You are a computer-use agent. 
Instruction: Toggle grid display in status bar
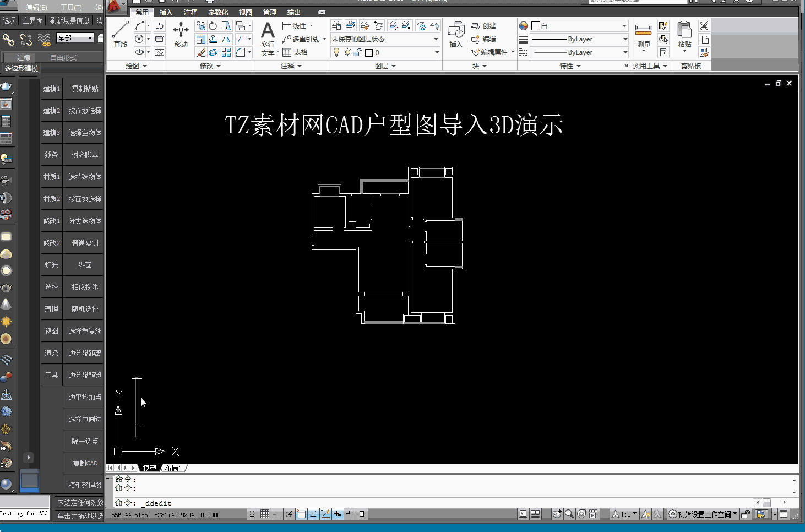[x=265, y=514]
